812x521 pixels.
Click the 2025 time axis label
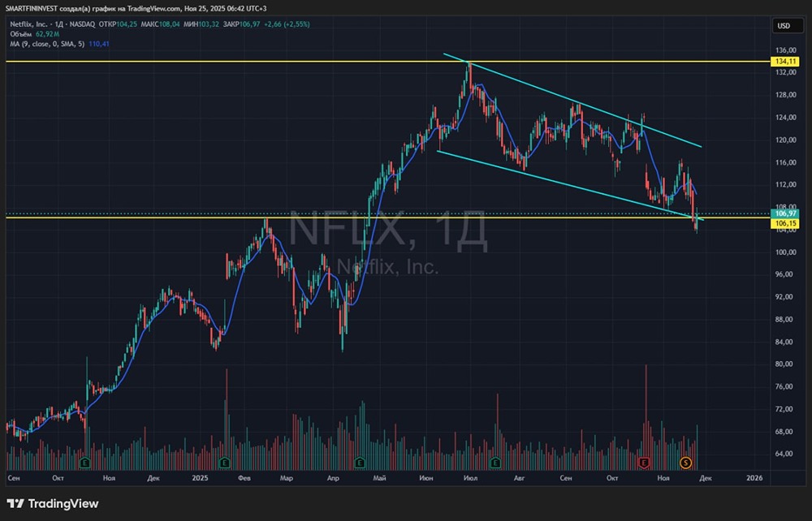point(200,478)
